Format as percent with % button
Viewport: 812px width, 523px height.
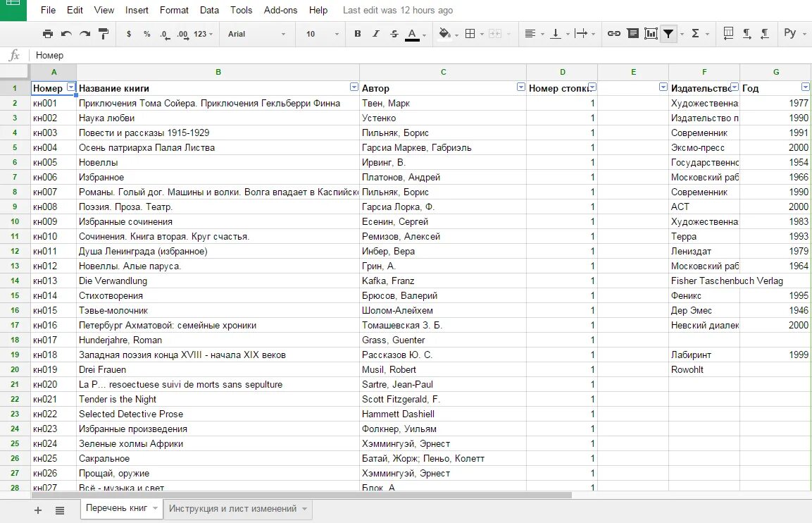(x=147, y=34)
